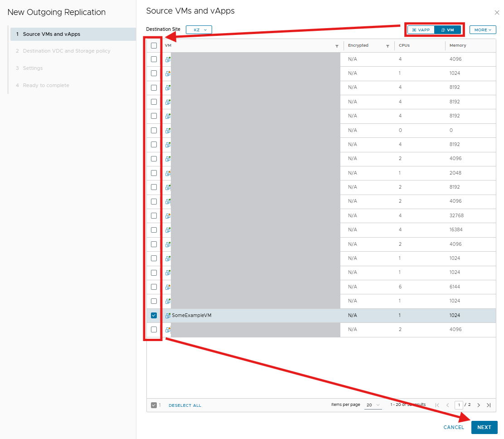This screenshot has width=504, height=439.
Task: Check the VM row with 16384 memory
Action: tap(154, 230)
